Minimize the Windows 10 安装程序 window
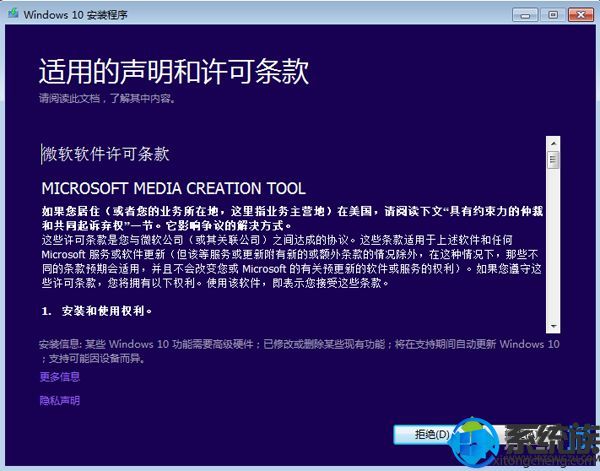 (x=525, y=15)
